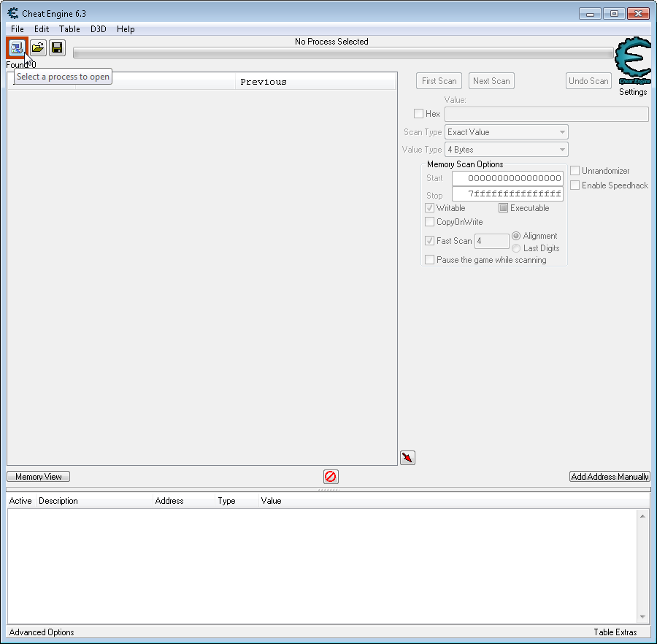Image resolution: width=657 pixels, height=644 pixels.
Task: Open a cheat table file icon
Action: pyautogui.click(x=38, y=47)
